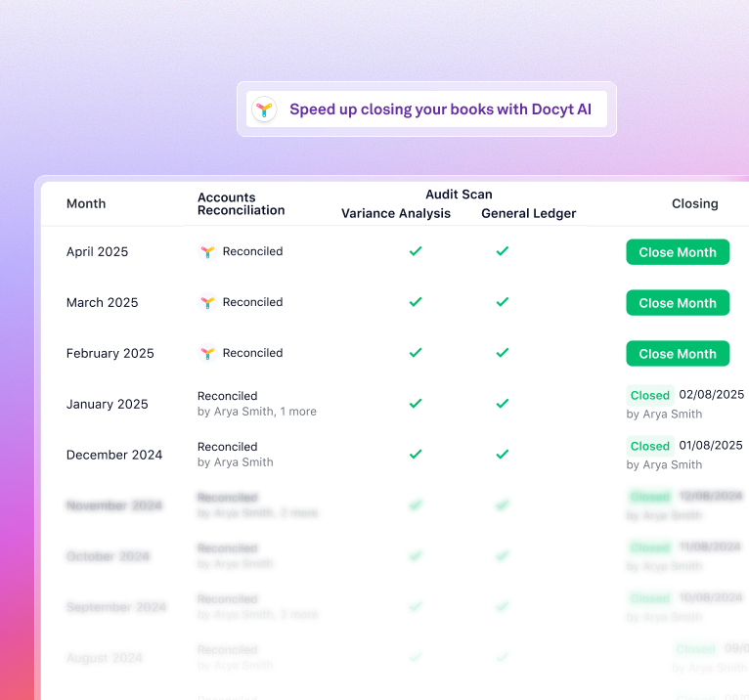The height and width of the screenshot is (700, 749).
Task: Click April 2025 Variance Analysis checkmark
Action: 416,251
